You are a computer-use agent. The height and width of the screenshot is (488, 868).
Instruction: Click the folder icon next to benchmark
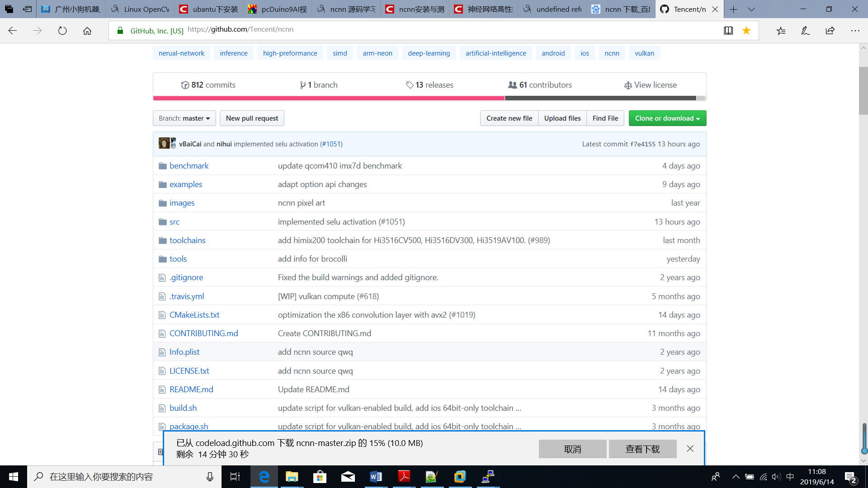[x=163, y=166]
